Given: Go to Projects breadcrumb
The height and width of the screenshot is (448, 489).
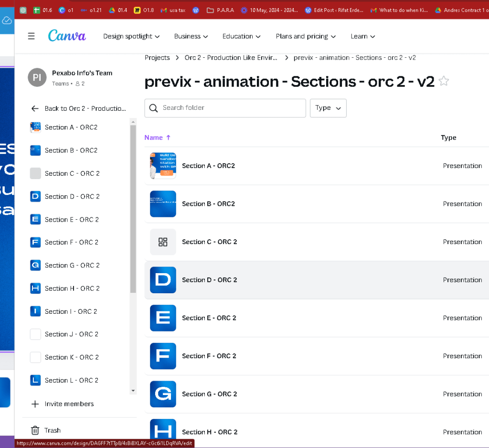Looking at the screenshot, I should tap(157, 58).
